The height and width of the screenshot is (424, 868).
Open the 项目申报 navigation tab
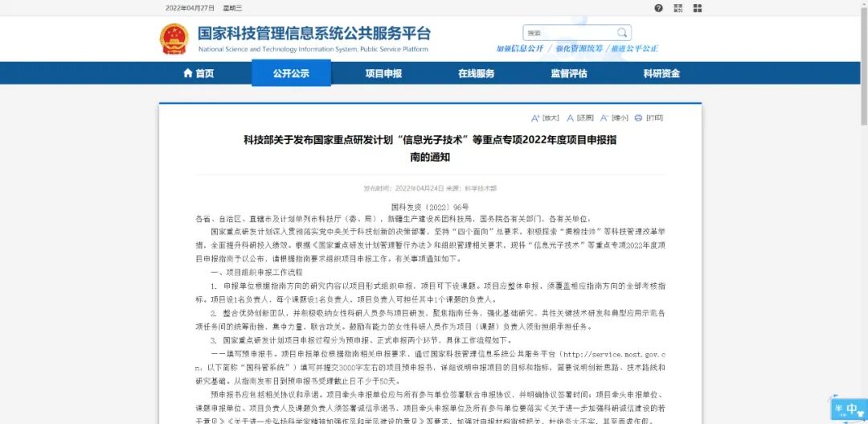(x=383, y=73)
